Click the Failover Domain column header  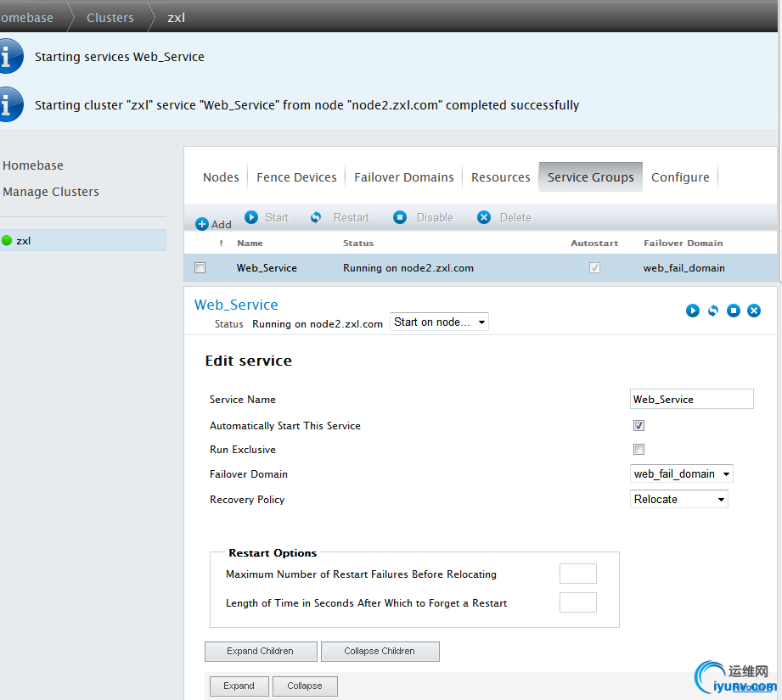coord(683,244)
